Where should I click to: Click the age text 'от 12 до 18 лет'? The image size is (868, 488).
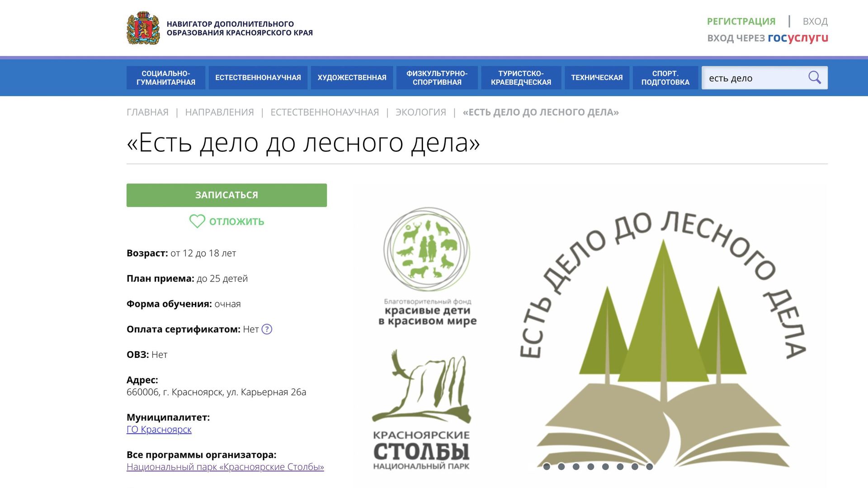point(203,253)
